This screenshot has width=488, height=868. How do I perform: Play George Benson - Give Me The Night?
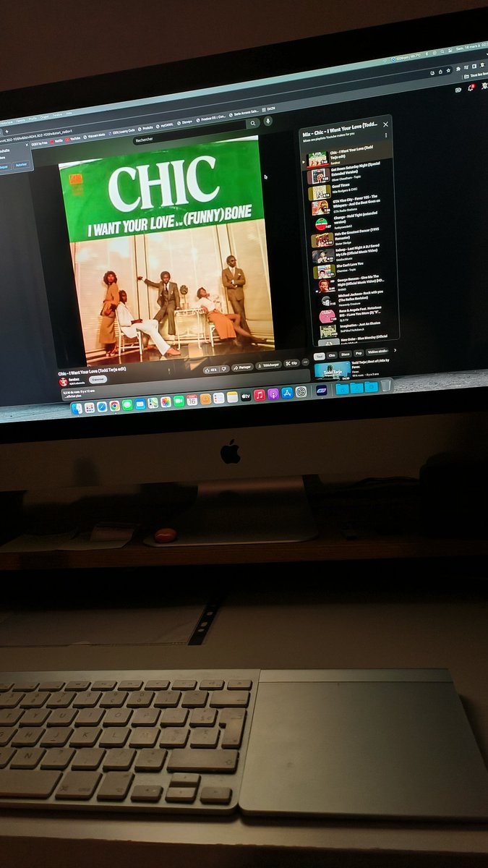353,285
